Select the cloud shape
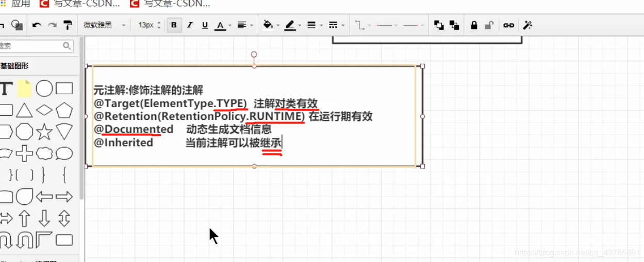 (x=44, y=153)
